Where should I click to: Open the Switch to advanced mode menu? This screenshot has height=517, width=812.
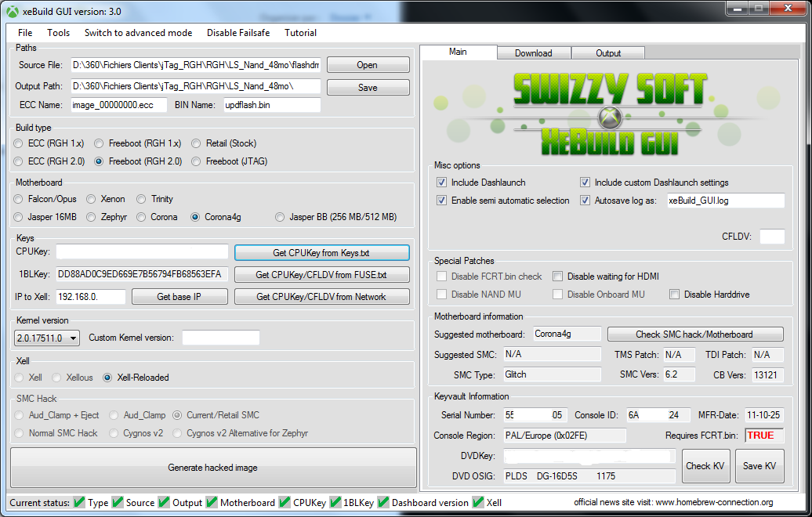click(x=138, y=33)
